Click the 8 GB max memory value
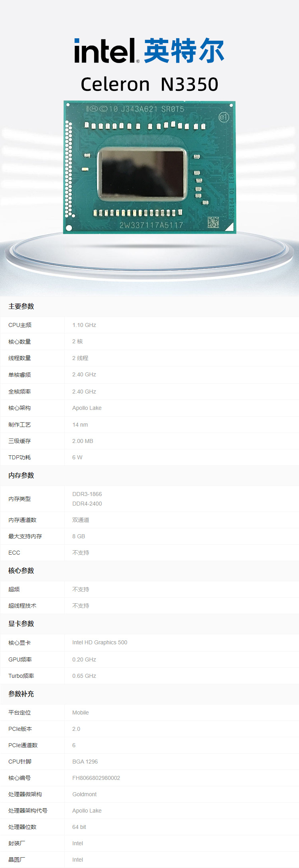This screenshot has height=868, width=299. (x=79, y=536)
